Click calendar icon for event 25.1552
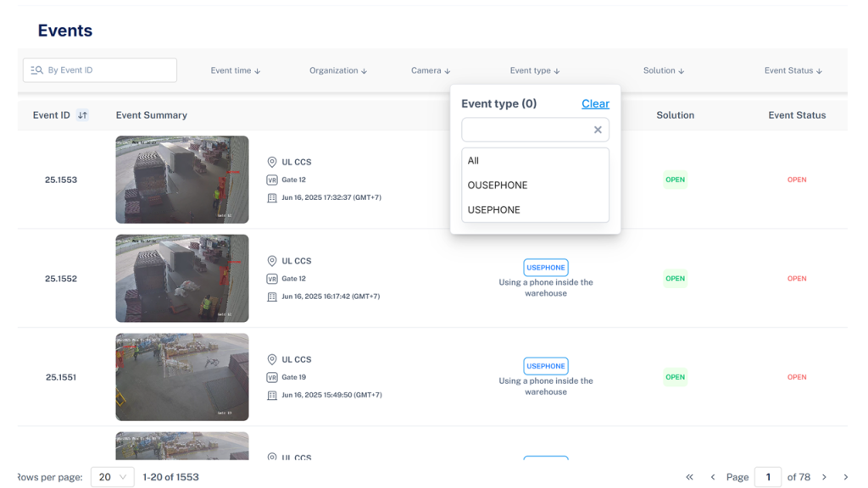 (272, 297)
